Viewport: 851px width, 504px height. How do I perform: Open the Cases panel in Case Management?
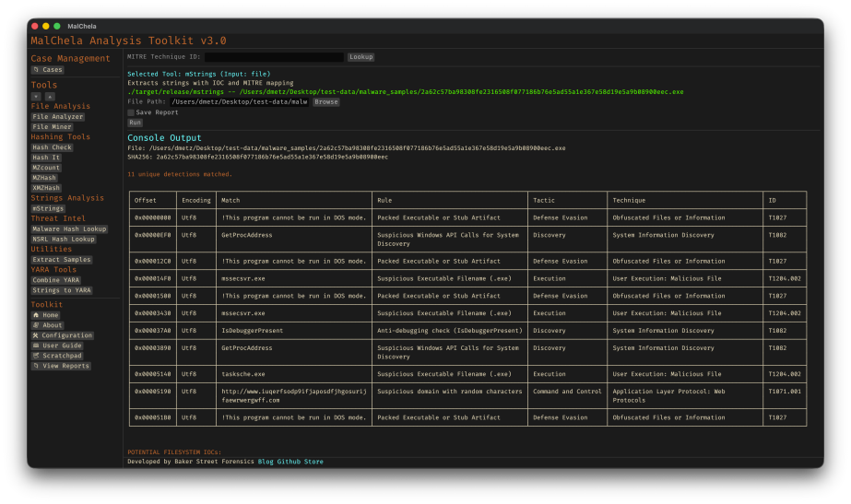[47, 70]
